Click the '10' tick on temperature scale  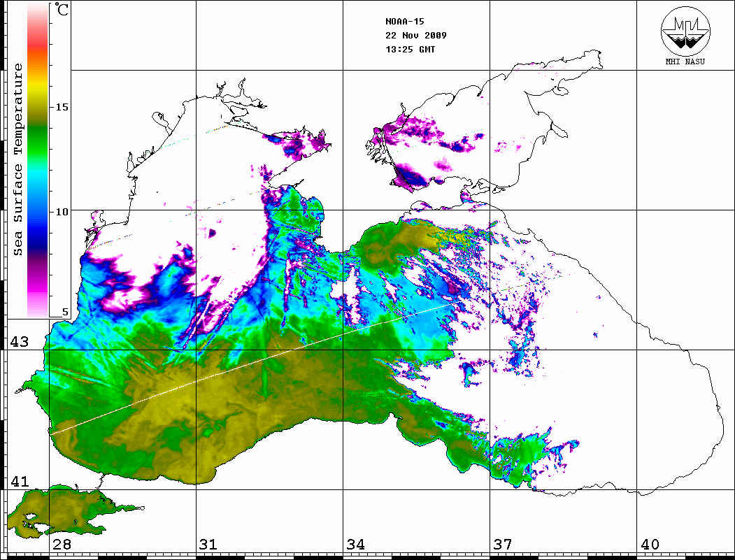[x=62, y=212]
